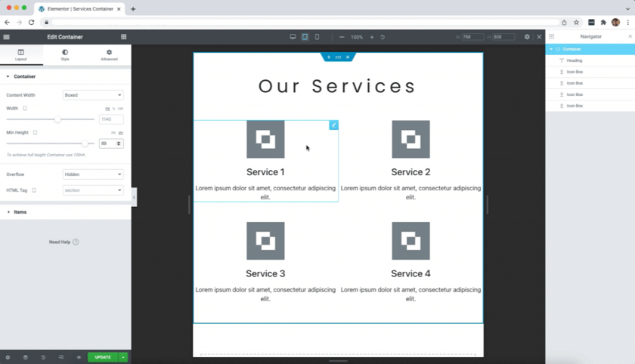The image size is (635, 364).
Task: Open the Content Width dropdown
Action: pyautogui.click(x=93, y=95)
